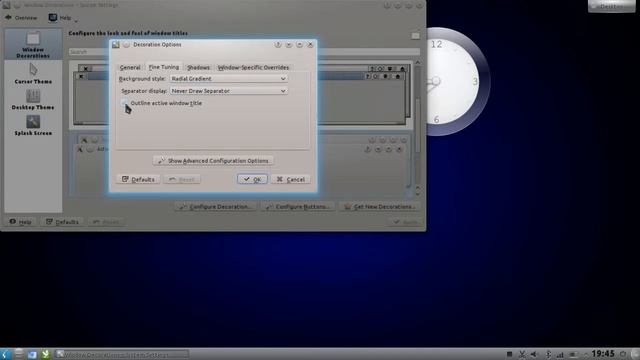
Task: Click Configure Buttons in System Settings window
Action: 298,207
